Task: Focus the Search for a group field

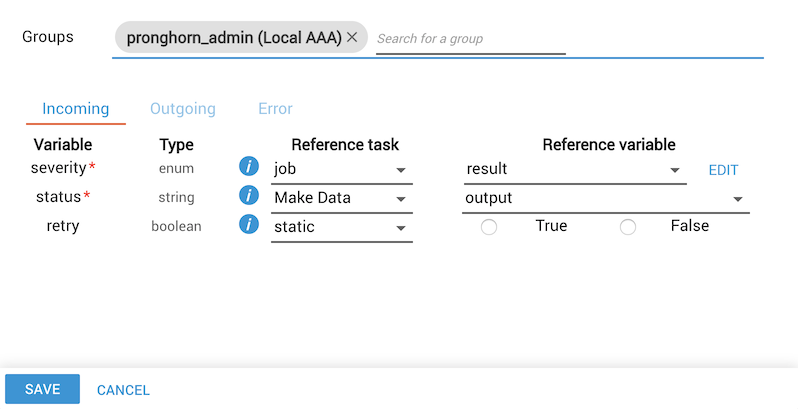Action: 470,39
